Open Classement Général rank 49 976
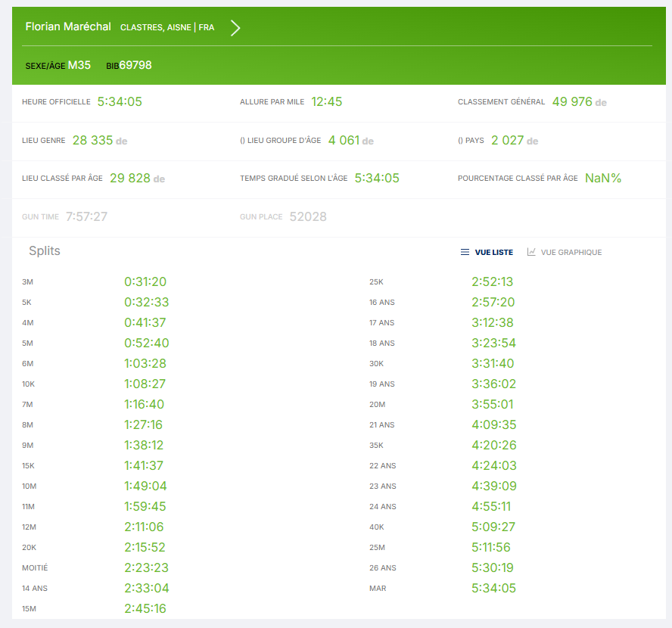This screenshot has width=672, height=628. tap(572, 101)
